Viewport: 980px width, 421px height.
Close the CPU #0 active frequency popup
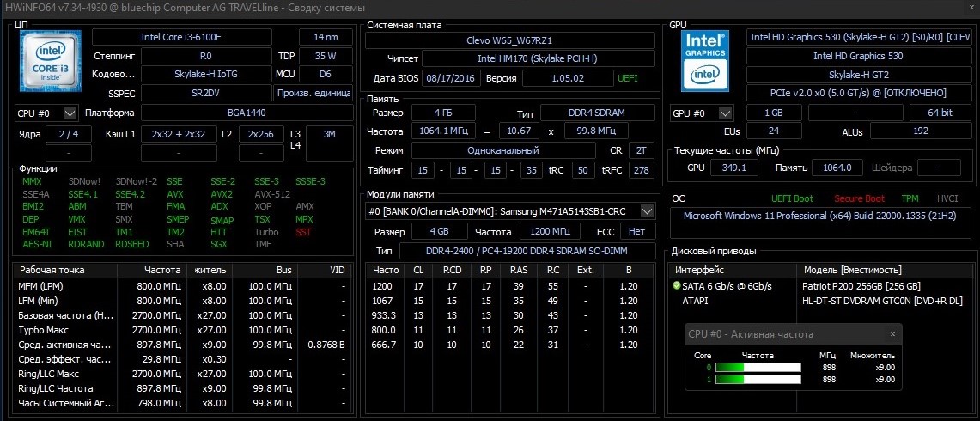pyautogui.click(x=892, y=334)
